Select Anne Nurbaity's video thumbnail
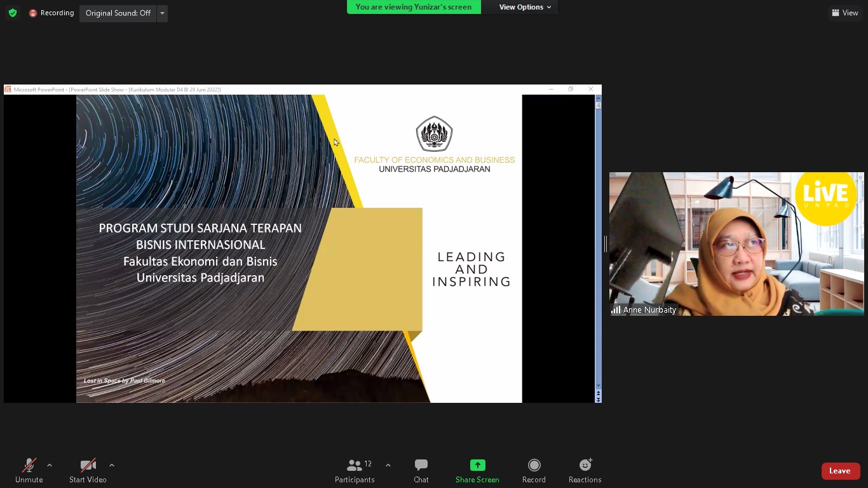Screen dimensions: 868x488 pos(736,244)
